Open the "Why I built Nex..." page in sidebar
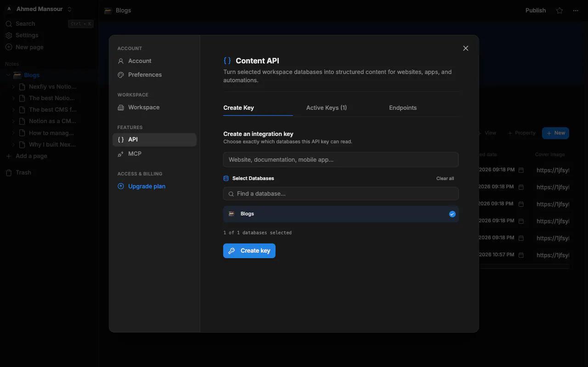The height and width of the screenshot is (367, 588). point(52,145)
